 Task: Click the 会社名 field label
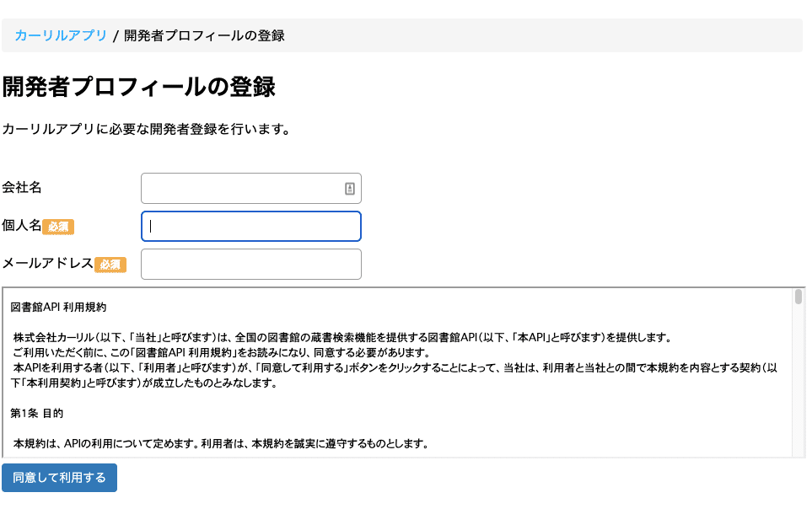[22, 187]
